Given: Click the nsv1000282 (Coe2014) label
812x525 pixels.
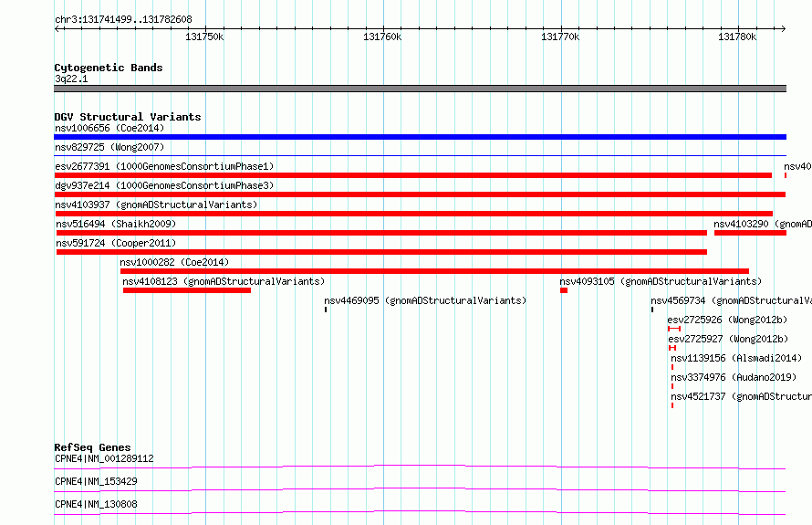Looking at the screenshot, I should click(174, 262).
